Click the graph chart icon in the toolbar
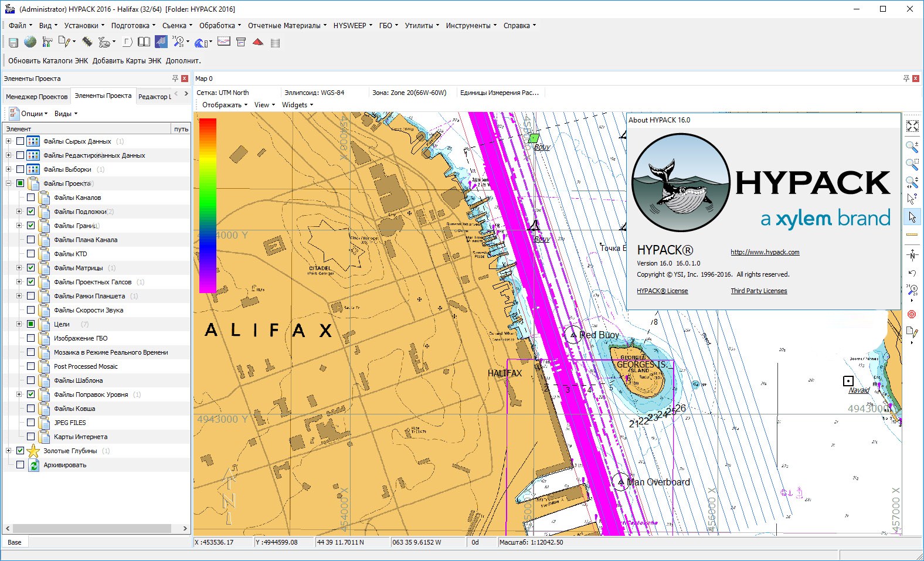 [x=223, y=42]
